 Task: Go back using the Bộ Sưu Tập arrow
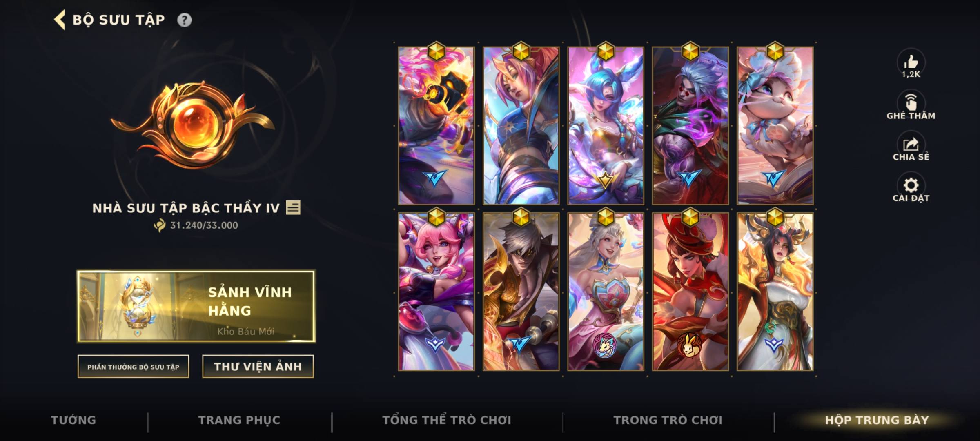(60, 20)
